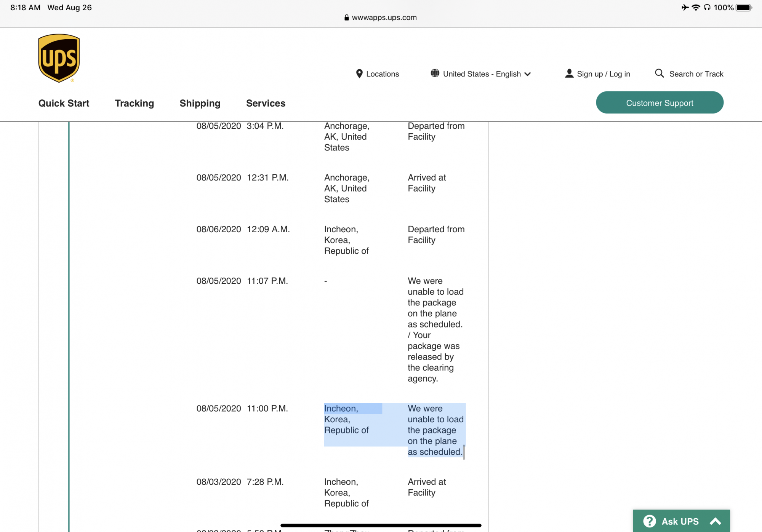
Task: Open the Services menu
Action: click(x=266, y=103)
